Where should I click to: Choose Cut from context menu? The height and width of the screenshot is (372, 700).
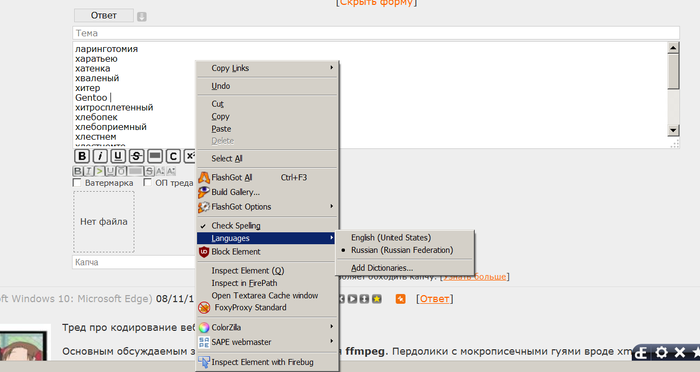pos(267,104)
